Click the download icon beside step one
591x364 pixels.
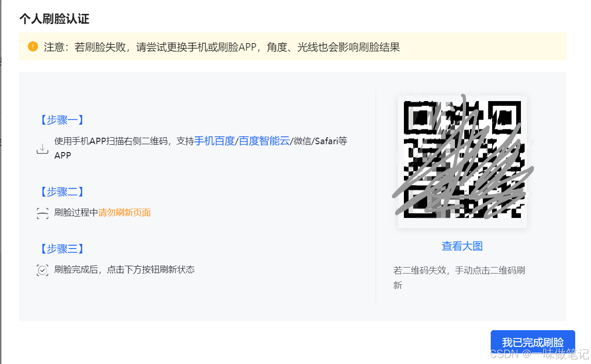coord(42,148)
